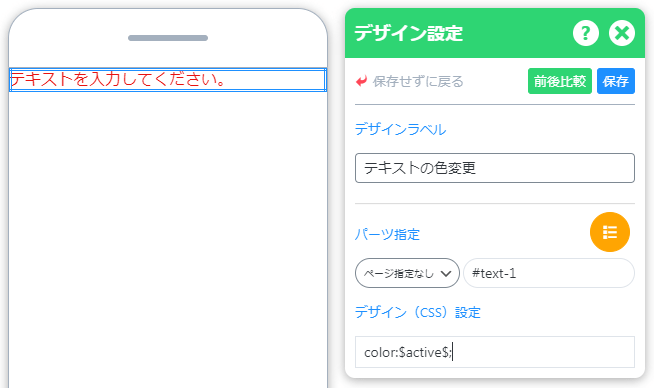This screenshot has width=654, height=388.
Task: Open the ページ指定なし dropdown
Action: tap(407, 273)
